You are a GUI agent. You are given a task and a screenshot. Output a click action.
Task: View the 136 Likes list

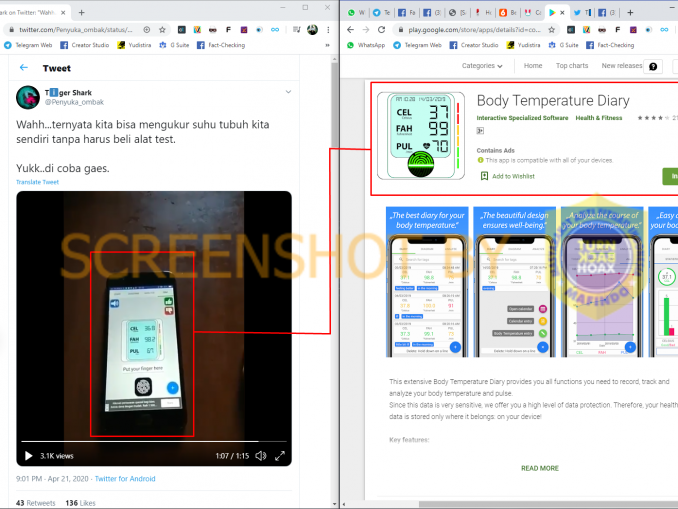coord(80,503)
